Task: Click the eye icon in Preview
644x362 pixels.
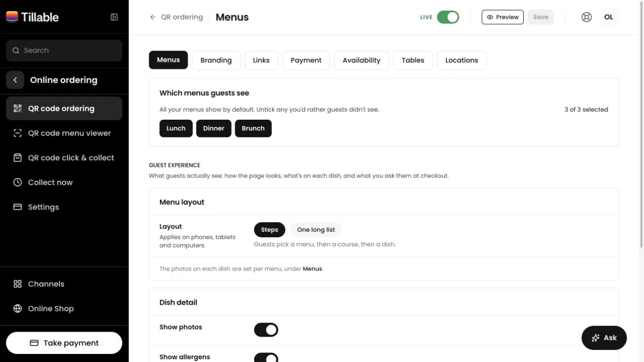Action: [x=490, y=17]
